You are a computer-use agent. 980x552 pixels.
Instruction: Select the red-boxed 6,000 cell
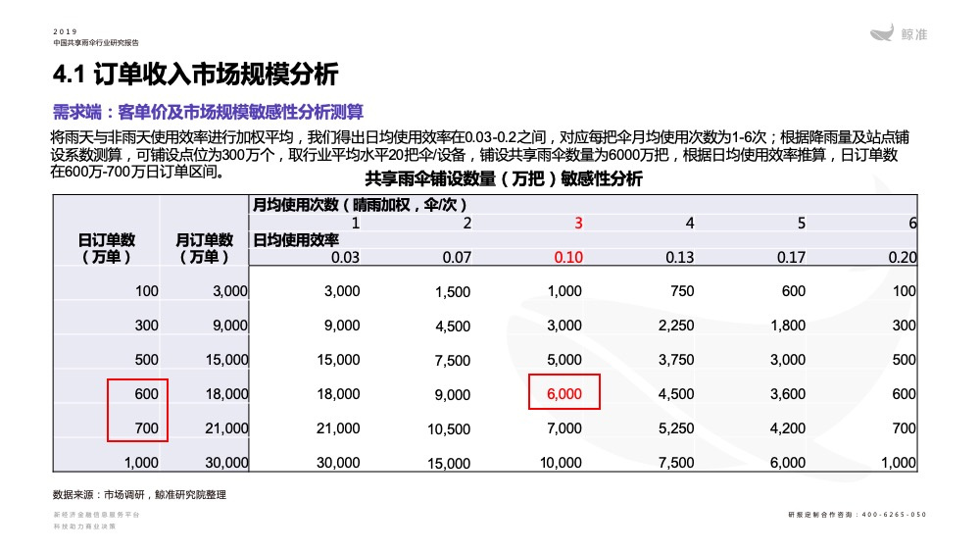click(x=563, y=394)
